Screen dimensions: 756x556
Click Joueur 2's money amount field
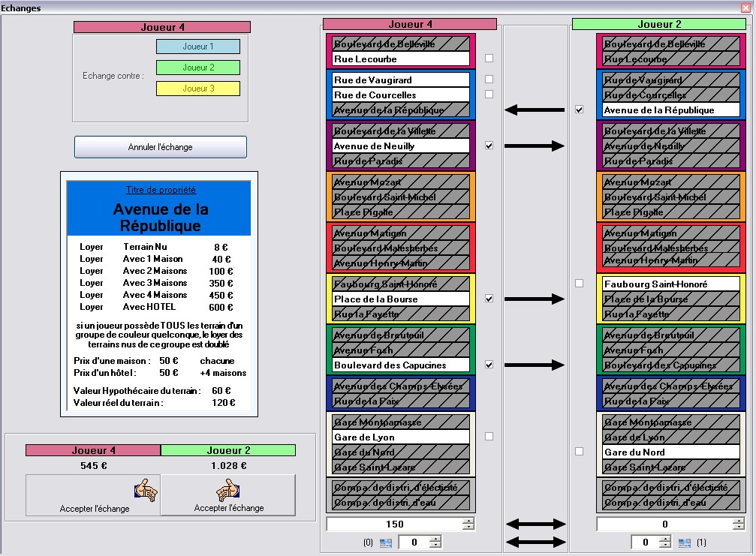664,524
